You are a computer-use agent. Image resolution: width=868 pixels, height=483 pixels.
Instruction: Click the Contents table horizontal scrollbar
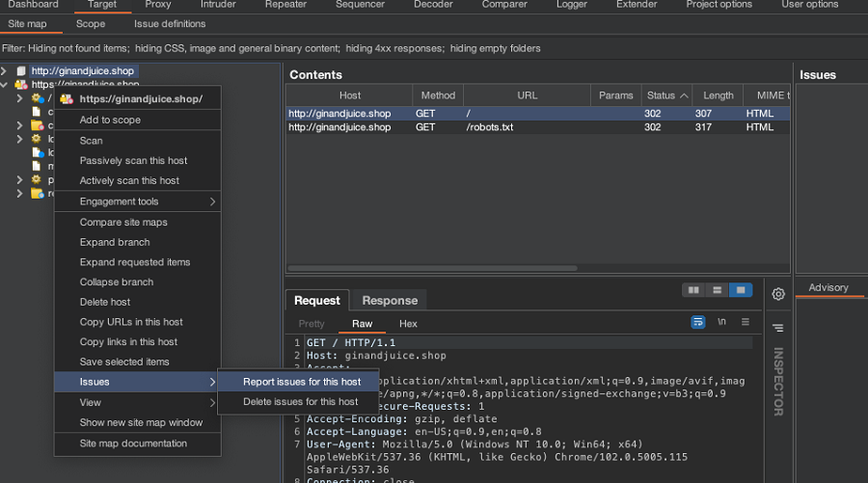(x=432, y=268)
